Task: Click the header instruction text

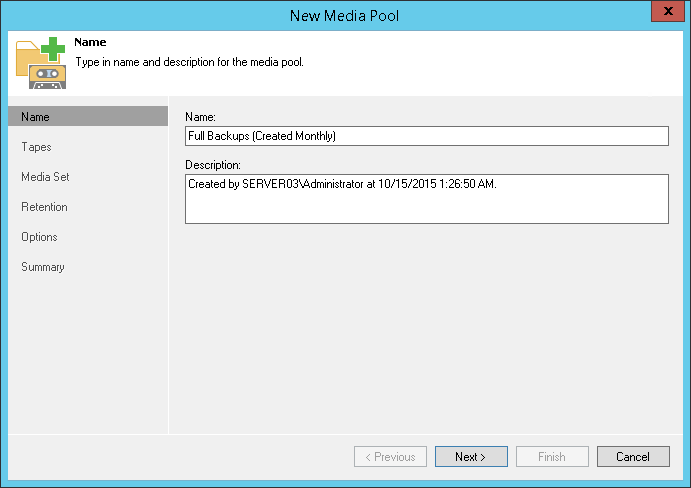Action: [189, 62]
